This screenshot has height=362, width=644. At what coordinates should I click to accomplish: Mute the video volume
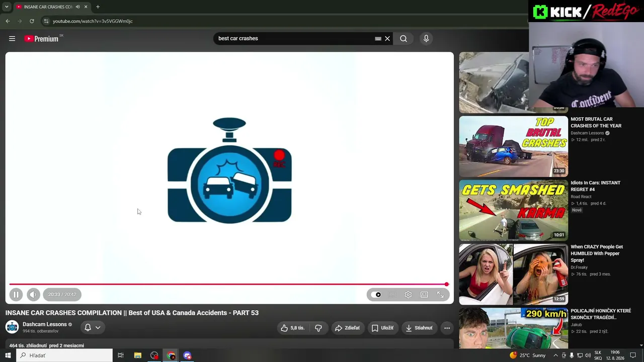(33, 295)
